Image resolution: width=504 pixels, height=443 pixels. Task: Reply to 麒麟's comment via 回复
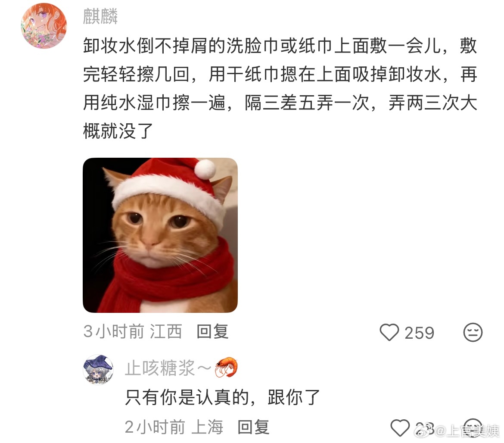pos(212,331)
